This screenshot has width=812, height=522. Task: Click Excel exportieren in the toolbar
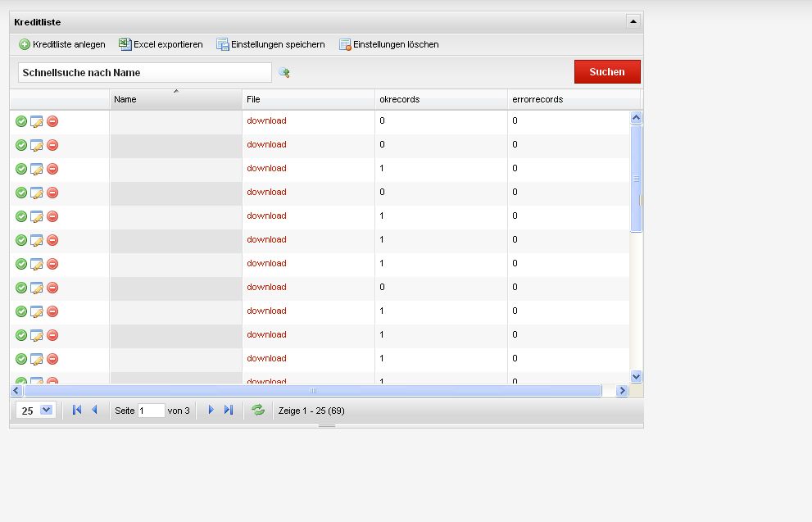[161, 44]
